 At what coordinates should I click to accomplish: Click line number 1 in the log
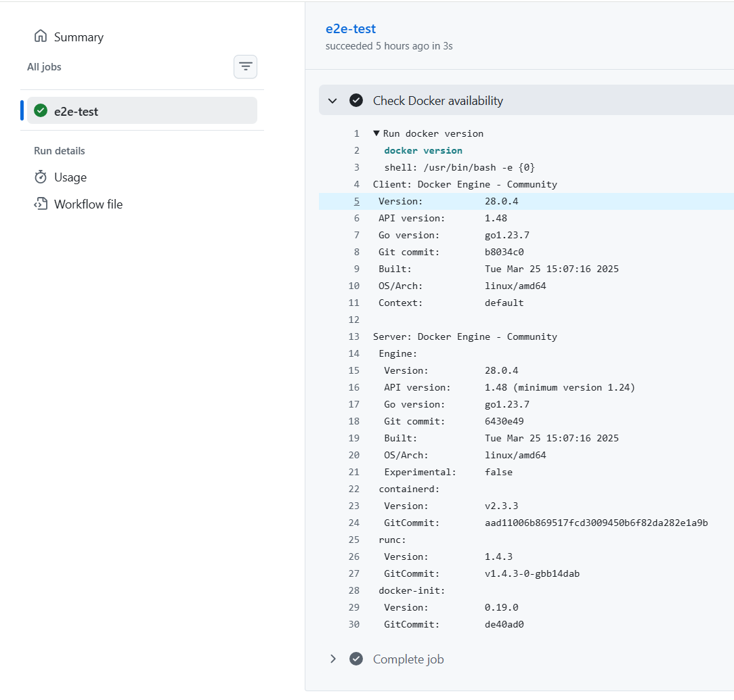click(x=357, y=133)
